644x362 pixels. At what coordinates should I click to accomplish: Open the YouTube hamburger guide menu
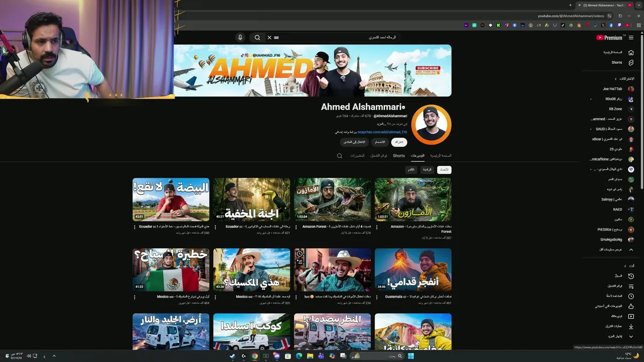[631, 38]
